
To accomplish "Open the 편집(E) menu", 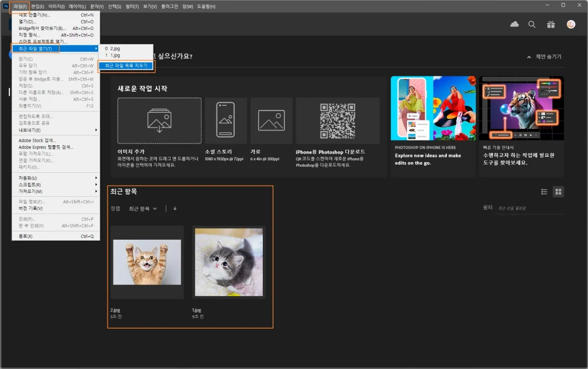I will [x=38, y=6].
